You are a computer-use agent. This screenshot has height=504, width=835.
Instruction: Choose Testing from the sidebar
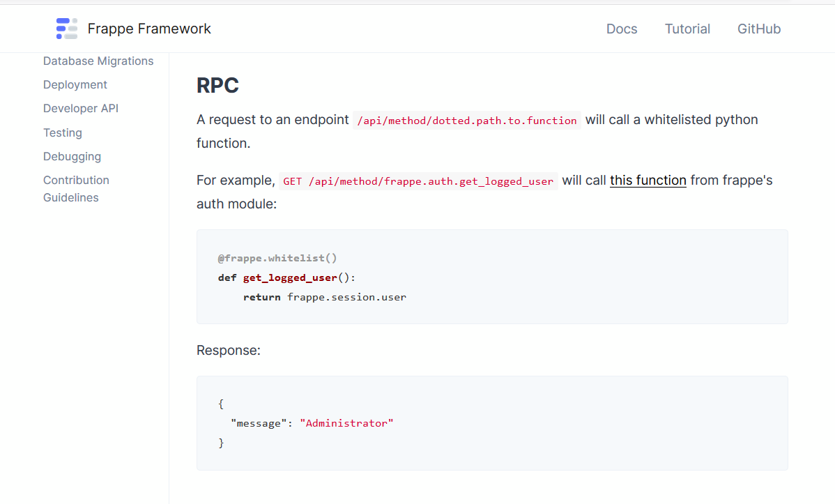pyautogui.click(x=63, y=132)
